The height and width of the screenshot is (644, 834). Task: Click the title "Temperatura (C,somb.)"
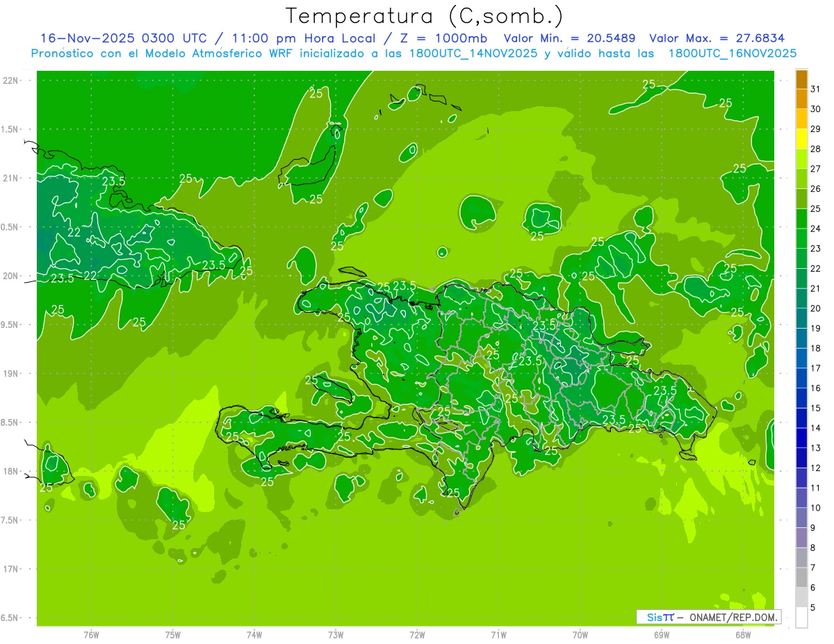[x=425, y=16]
